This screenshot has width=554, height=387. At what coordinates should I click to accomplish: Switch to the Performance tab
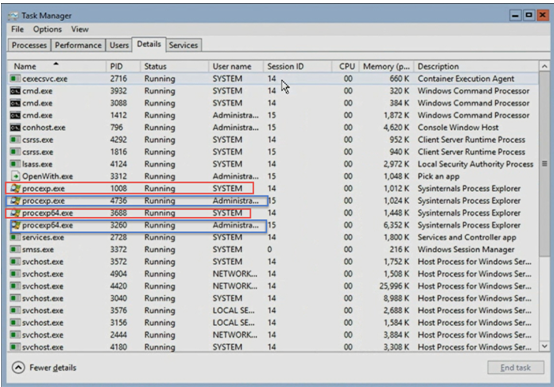tap(78, 45)
